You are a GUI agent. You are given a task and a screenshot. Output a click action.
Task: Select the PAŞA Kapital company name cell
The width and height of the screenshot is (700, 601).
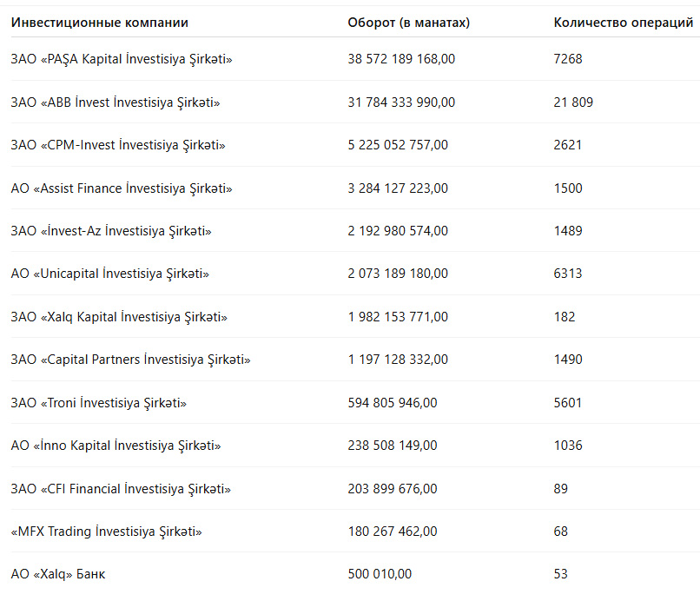(x=122, y=59)
